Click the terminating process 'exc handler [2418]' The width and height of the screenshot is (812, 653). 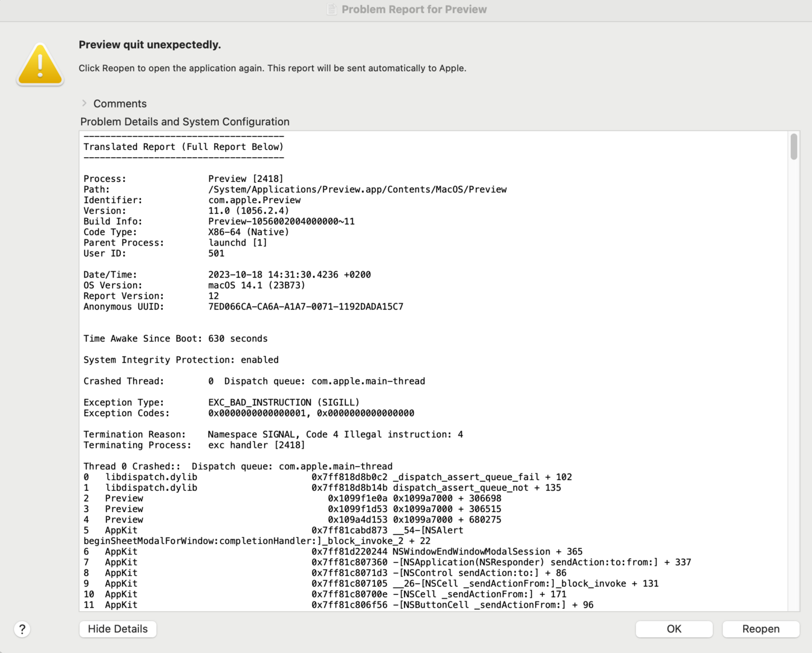click(257, 445)
